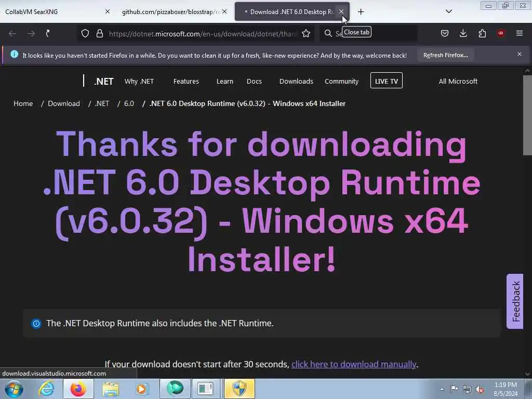The height and width of the screenshot is (399, 532).
Task: Go to 6.0 breadcrumb link
Action: (129, 104)
